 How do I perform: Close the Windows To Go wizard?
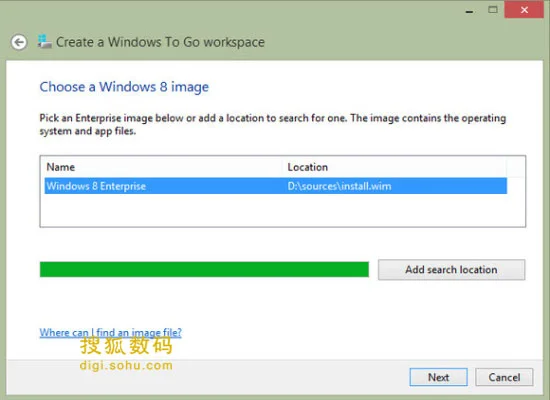pyautogui.click(x=524, y=10)
